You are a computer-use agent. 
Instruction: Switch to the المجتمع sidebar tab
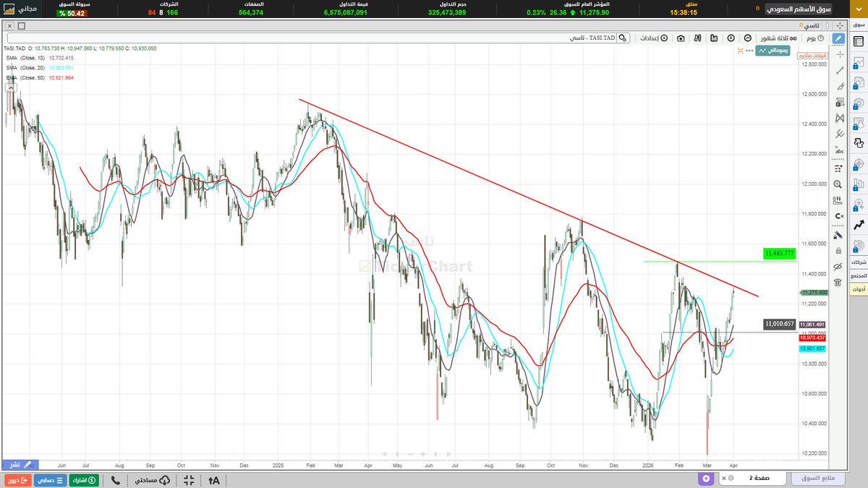(x=859, y=275)
